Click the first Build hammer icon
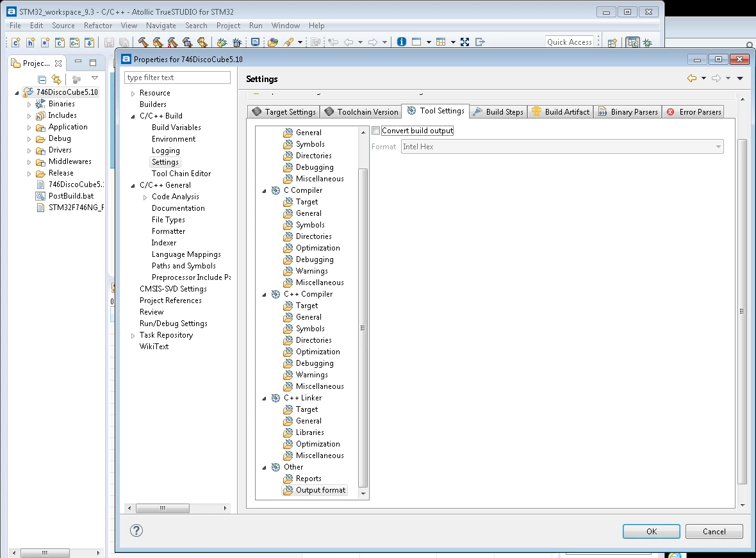This screenshot has width=756, height=558. (144, 42)
